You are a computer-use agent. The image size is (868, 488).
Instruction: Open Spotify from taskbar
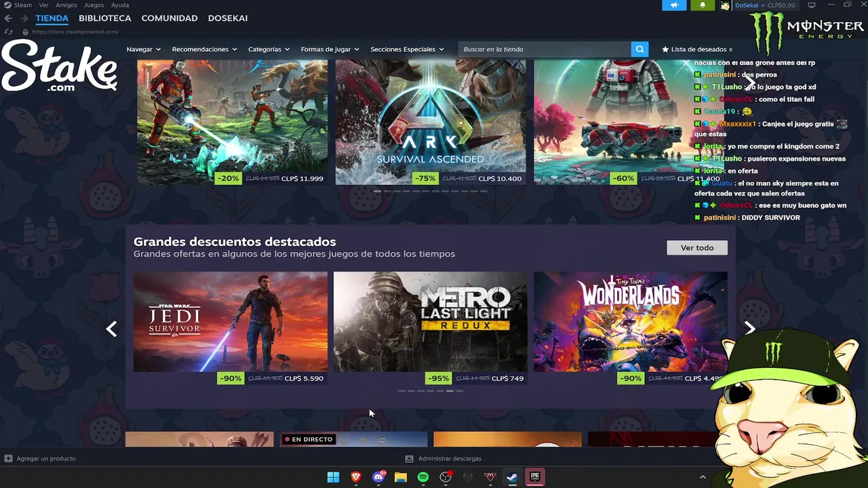(423, 477)
